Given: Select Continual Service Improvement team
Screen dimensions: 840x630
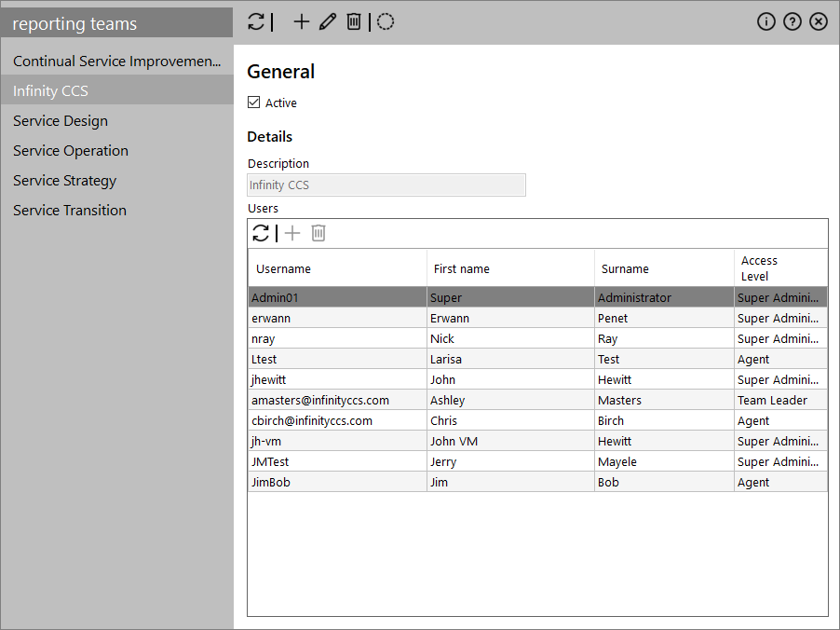Looking at the screenshot, I should 116,62.
